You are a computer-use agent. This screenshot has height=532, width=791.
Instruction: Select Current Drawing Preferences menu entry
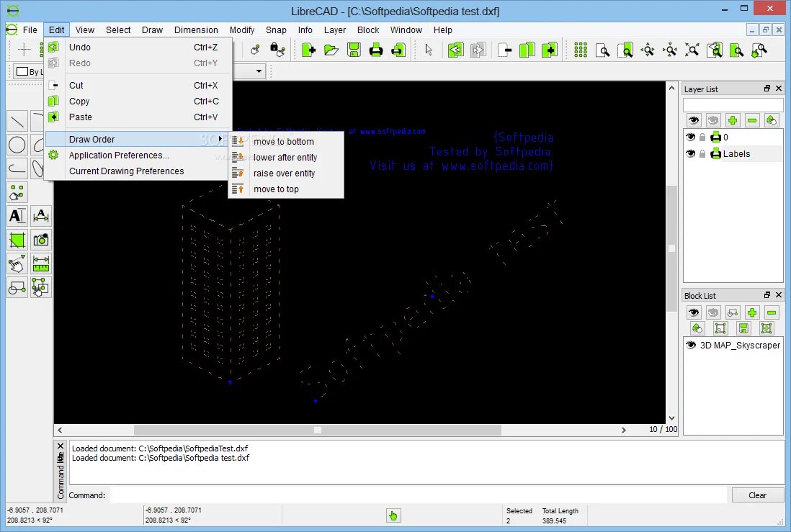(x=138, y=171)
